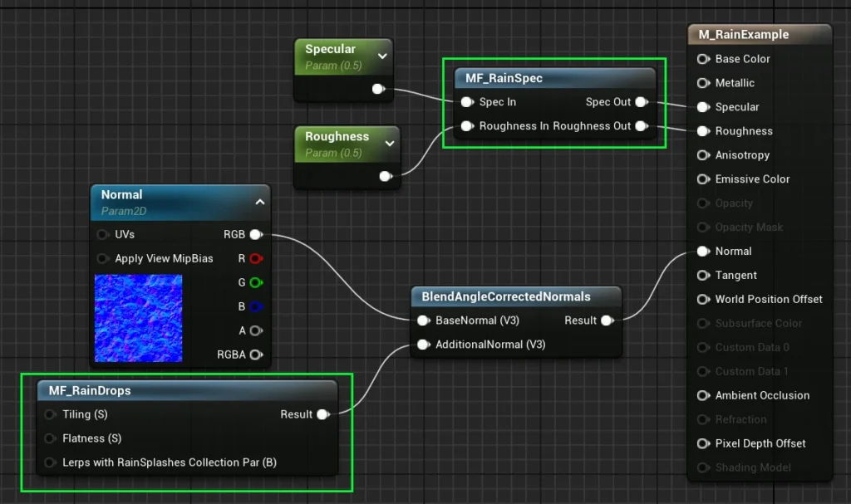This screenshot has height=504, width=851.
Task: Click the Normal texture RGB output pin
Action: point(256,235)
